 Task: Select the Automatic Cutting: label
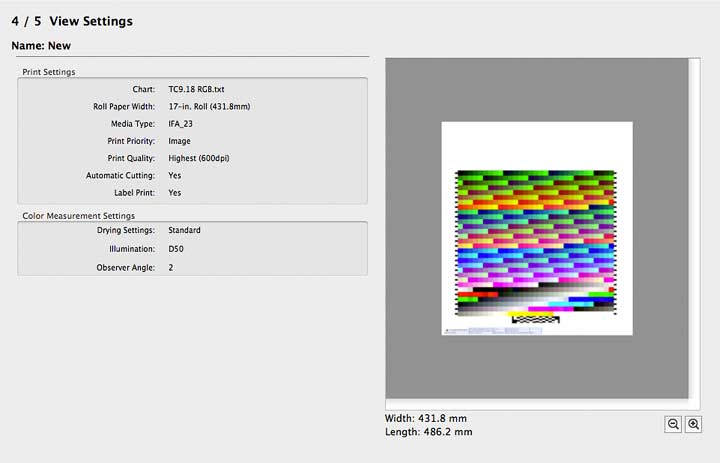click(x=120, y=175)
